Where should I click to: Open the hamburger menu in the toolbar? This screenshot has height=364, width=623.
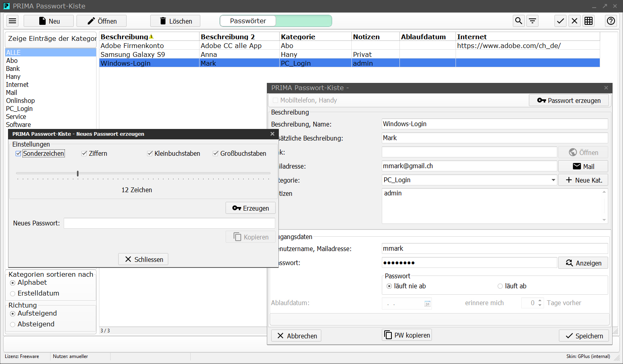pos(13,21)
